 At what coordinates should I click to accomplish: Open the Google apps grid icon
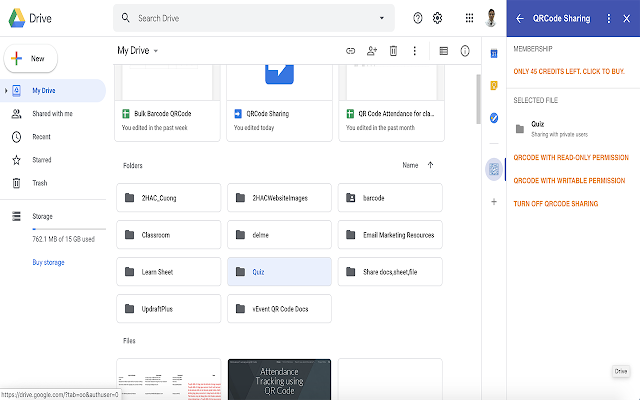pyautogui.click(x=469, y=18)
